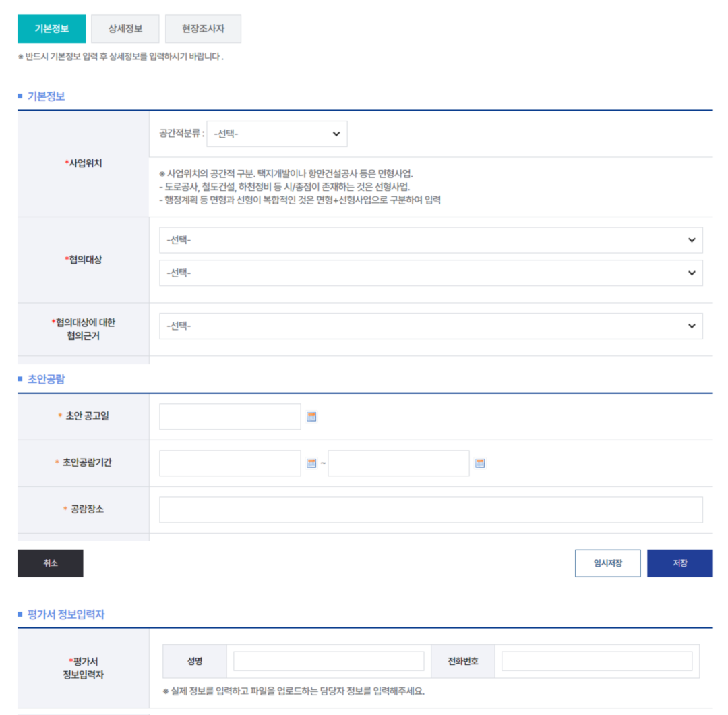Focus the 초안 공고일 date field

pyautogui.click(x=230, y=417)
